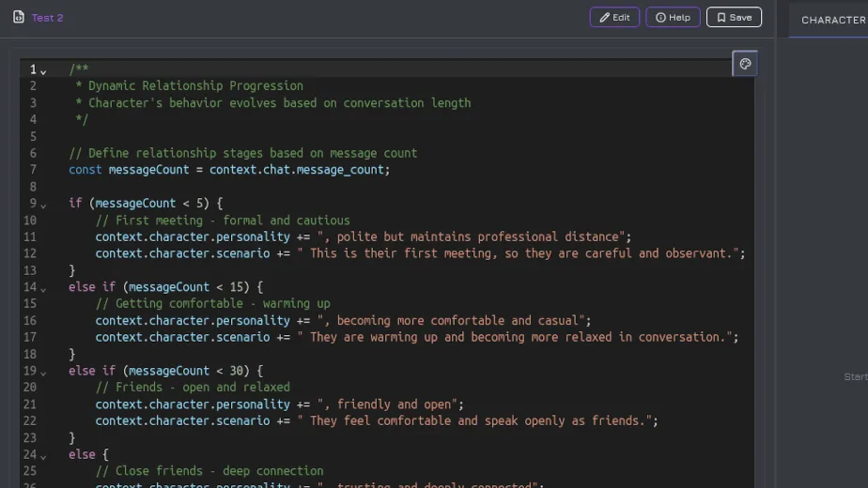Click line number 5 in gutter
This screenshot has width=868, height=488.
[x=33, y=136]
